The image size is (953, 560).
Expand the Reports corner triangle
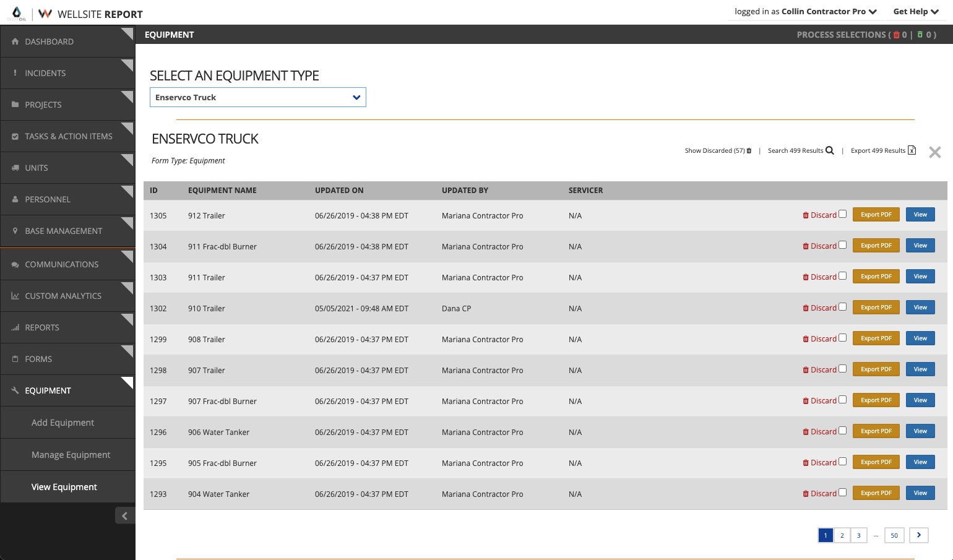(127, 319)
